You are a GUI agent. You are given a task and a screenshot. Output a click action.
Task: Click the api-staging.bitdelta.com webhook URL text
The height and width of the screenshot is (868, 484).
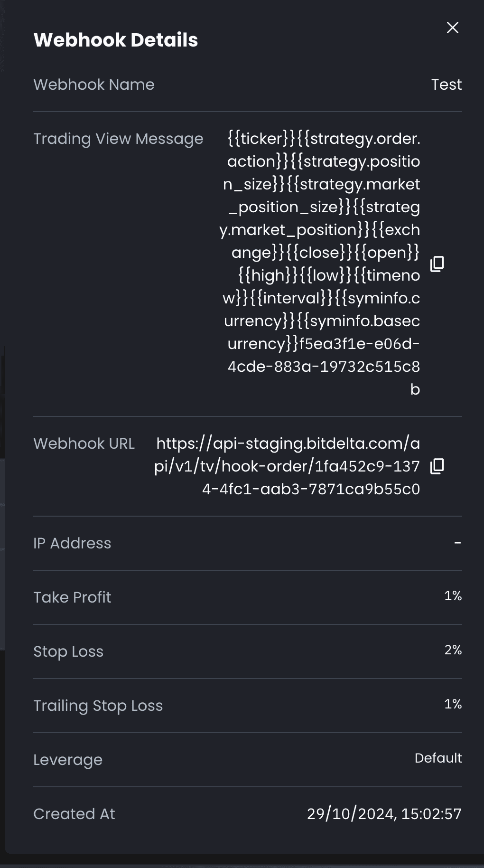point(288,466)
